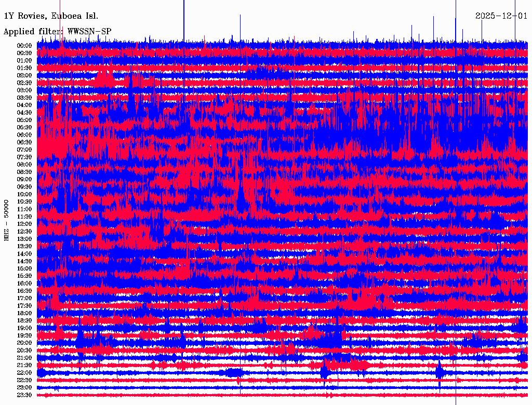The width and height of the screenshot is (532, 405).
Task: Select the 09:00 time row label
Action: (24, 179)
